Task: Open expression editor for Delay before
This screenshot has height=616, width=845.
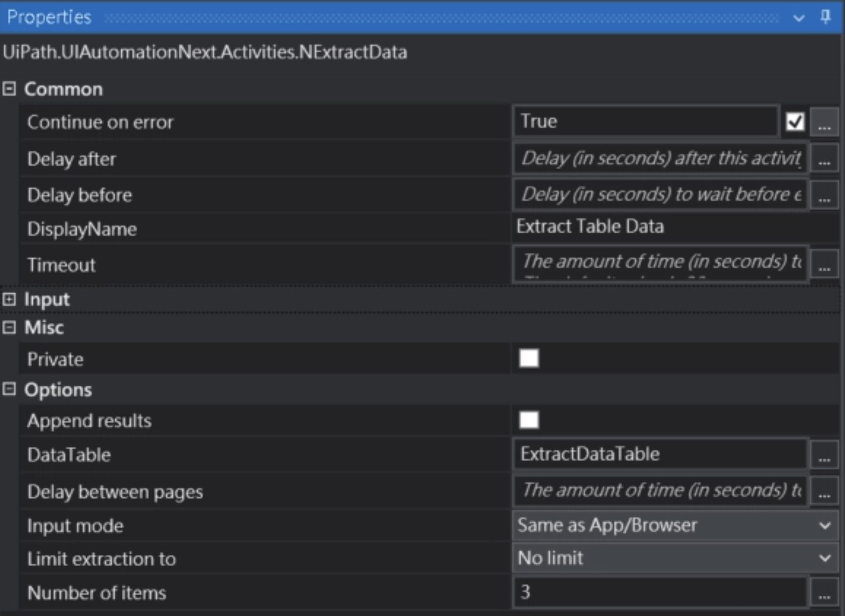Action: (x=824, y=195)
